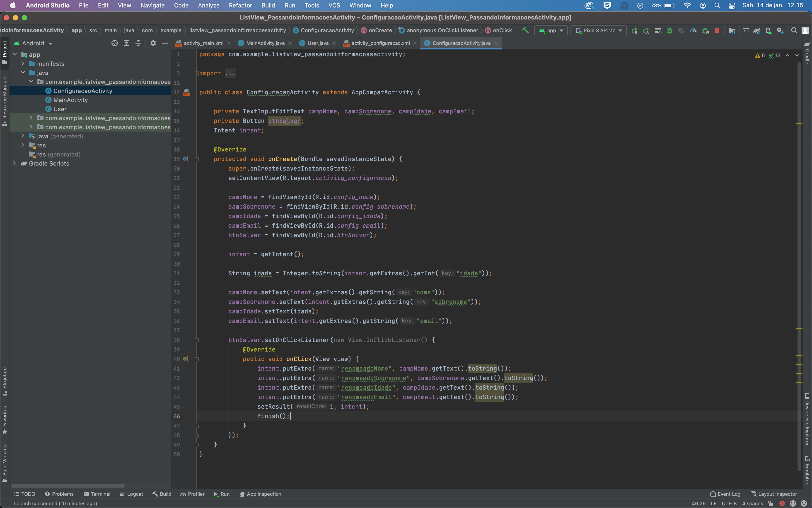Click Expand All in Project panel
The image size is (812, 508).
click(x=126, y=43)
